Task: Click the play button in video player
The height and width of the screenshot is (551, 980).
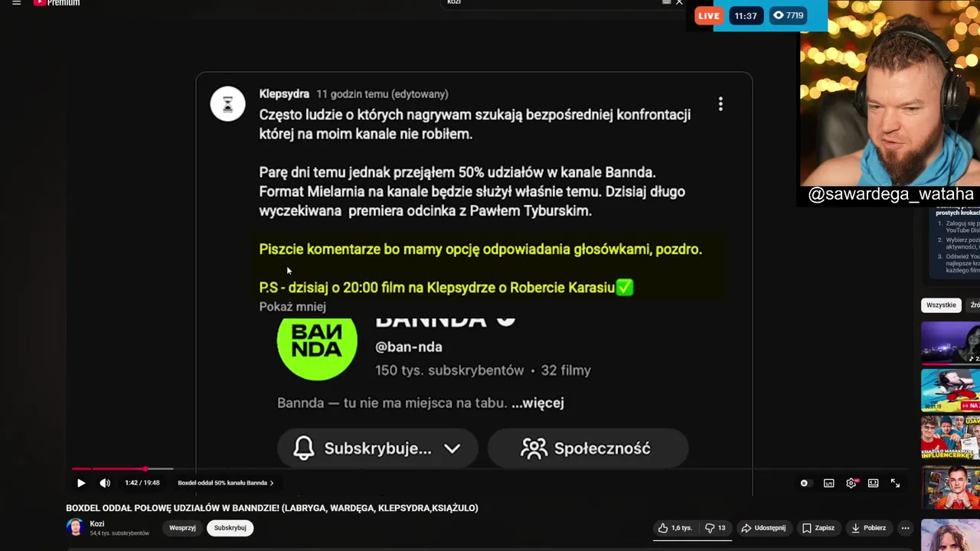Action: click(81, 483)
